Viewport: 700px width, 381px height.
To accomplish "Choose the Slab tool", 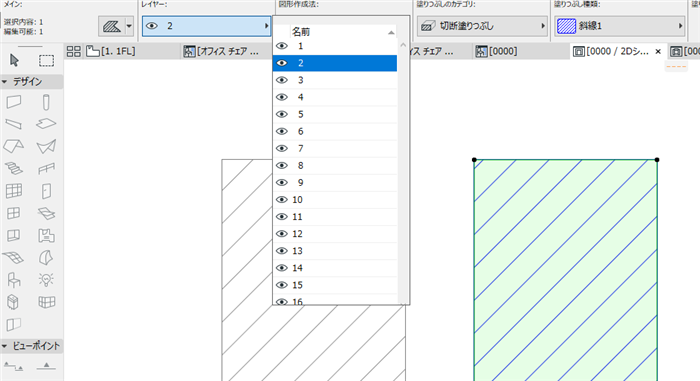I will pyautogui.click(x=46, y=124).
